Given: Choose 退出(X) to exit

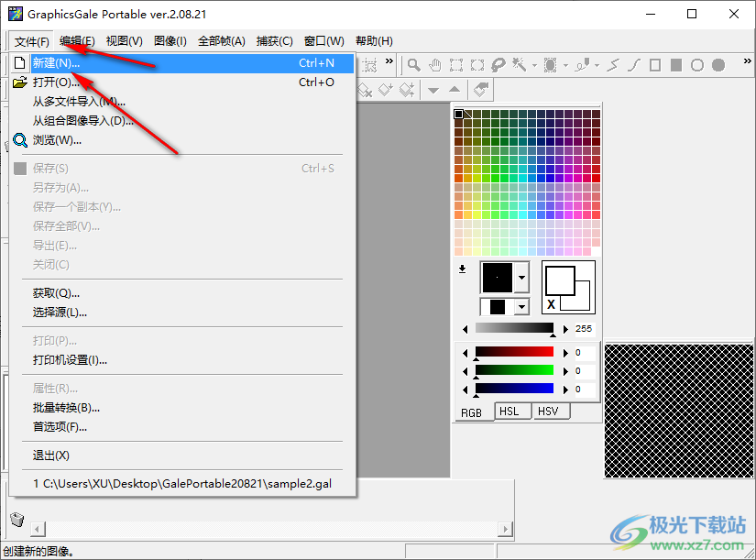Looking at the screenshot, I should (x=182, y=456).
